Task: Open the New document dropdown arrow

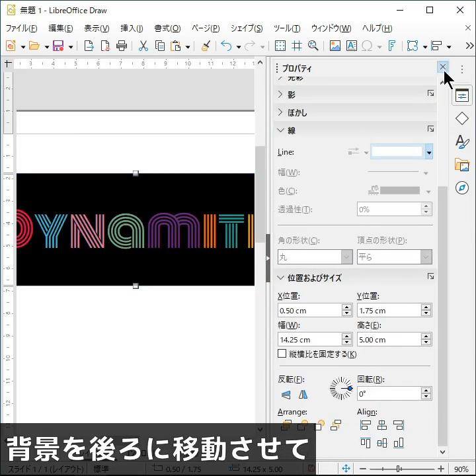Action: 23,47
